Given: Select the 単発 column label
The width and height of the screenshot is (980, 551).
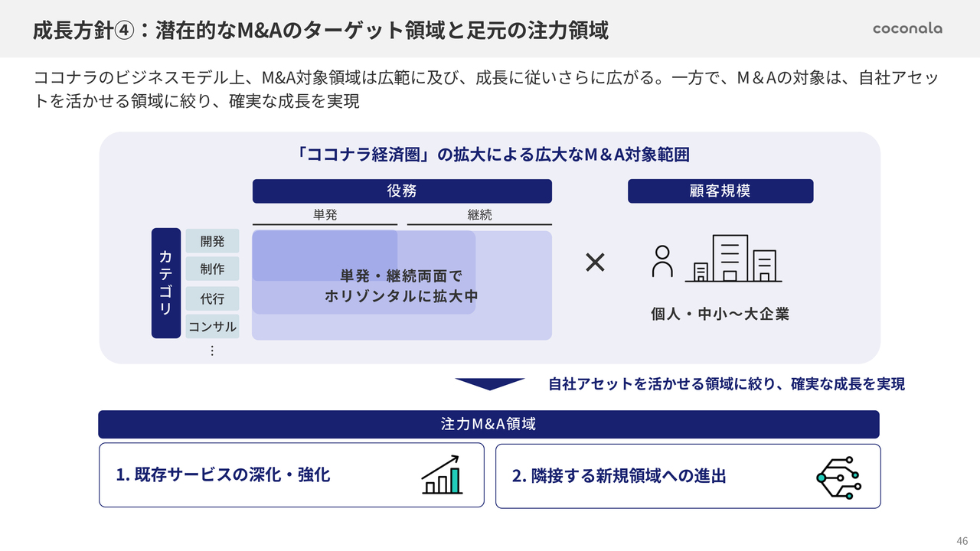Looking at the screenshot, I should pyautogui.click(x=325, y=215).
